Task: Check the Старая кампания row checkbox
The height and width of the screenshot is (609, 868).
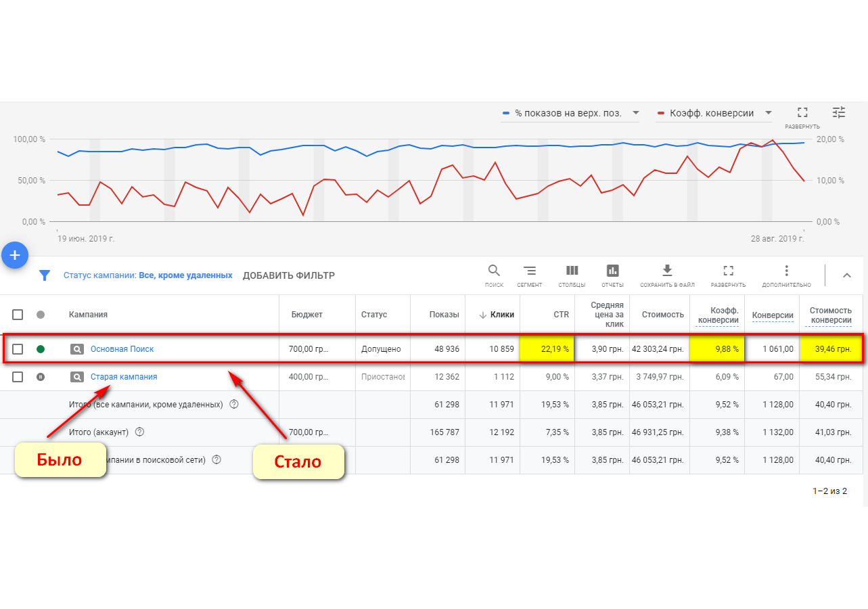Action: 18,377
